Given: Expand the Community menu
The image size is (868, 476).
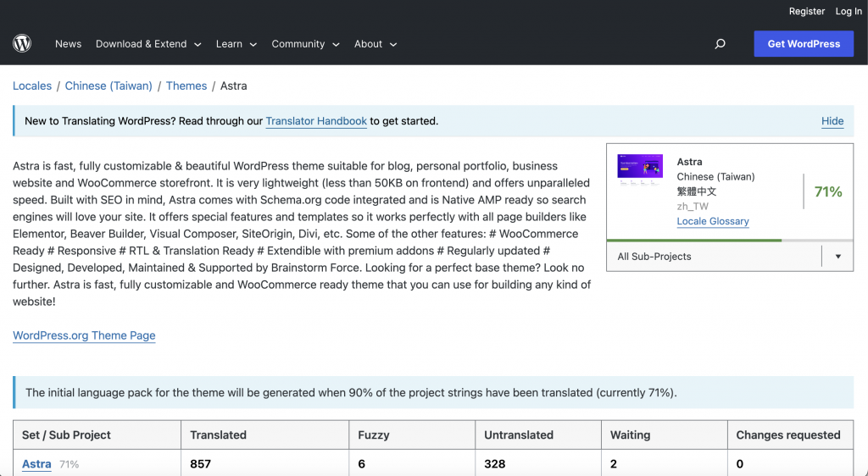Looking at the screenshot, I should (305, 44).
